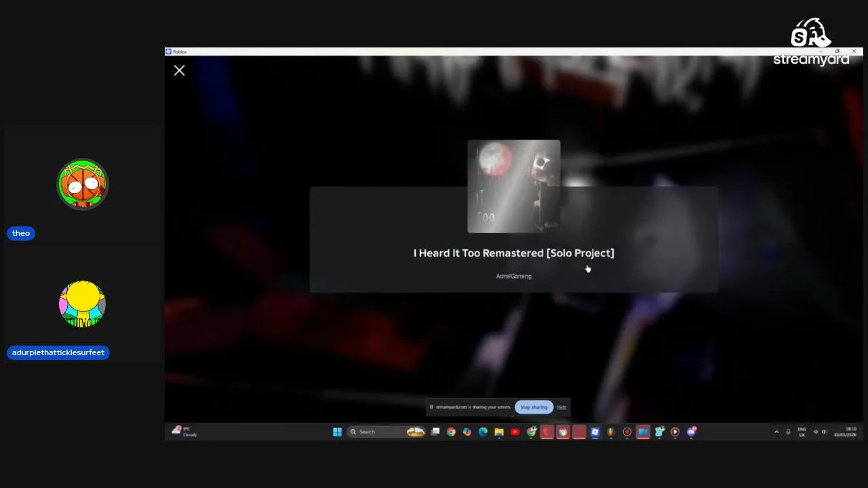Viewport: 868px width, 488px height.
Task: Click the ENG UK language indicator
Action: (802, 432)
